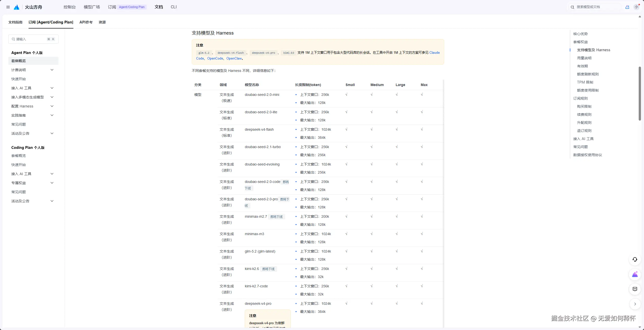This screenshot has height=330, width=644.
Task: Jump to 常见问题 in the page outline
Action: click(580, 147)
